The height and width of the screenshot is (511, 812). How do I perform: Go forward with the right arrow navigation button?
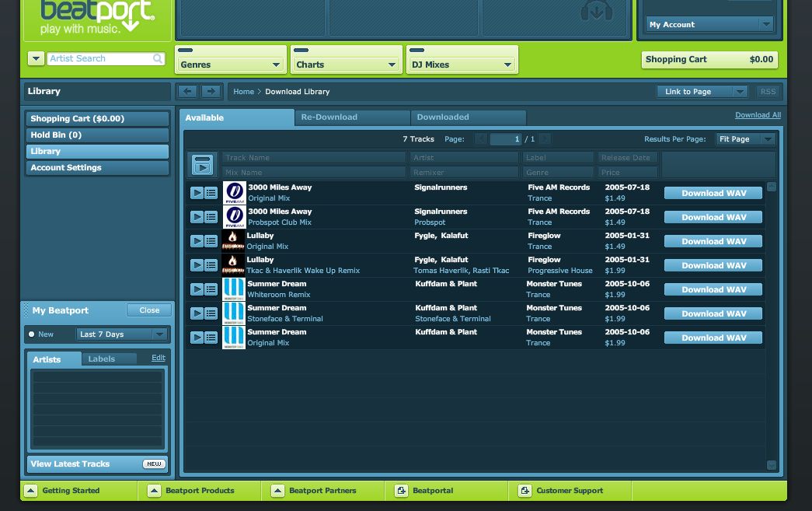coord(211,92)
